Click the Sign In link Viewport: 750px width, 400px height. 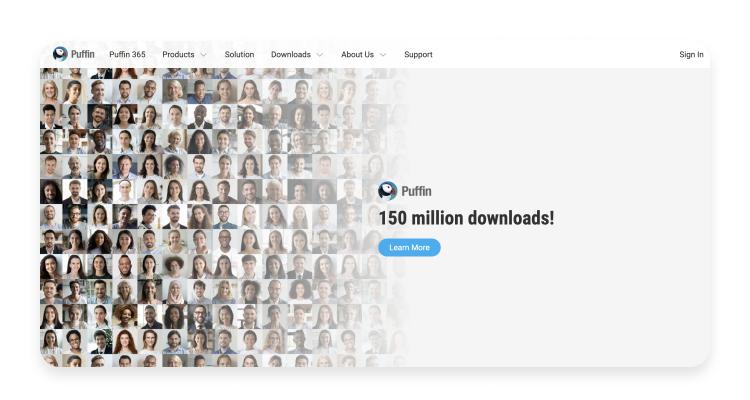tap(691, 55)
